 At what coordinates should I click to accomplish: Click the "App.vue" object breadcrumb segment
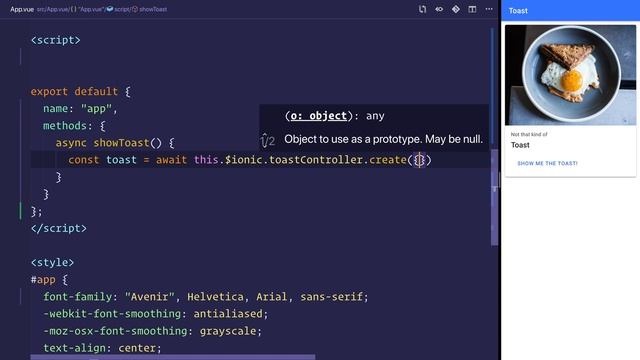87,9
